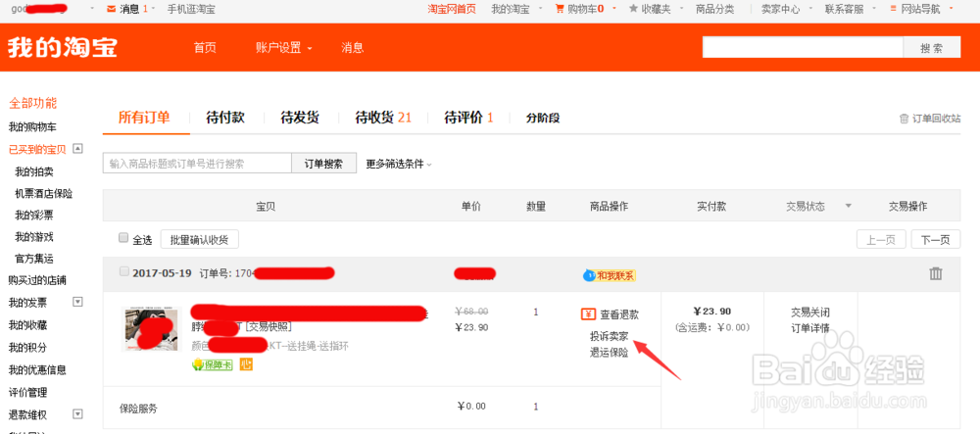Click the 查看退款 yen icon
Image resolution: width=980 pixels, height=434 pixels.
point(588,314)
